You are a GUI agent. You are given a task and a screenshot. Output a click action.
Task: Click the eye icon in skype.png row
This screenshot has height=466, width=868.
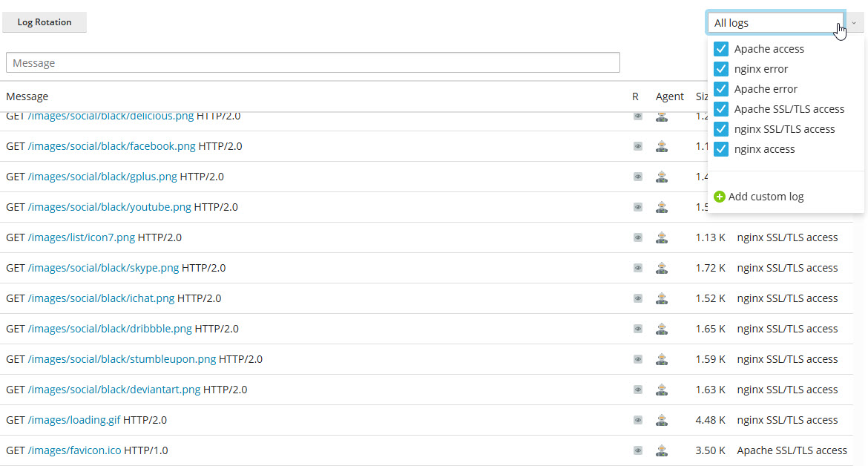click(638, 268)
